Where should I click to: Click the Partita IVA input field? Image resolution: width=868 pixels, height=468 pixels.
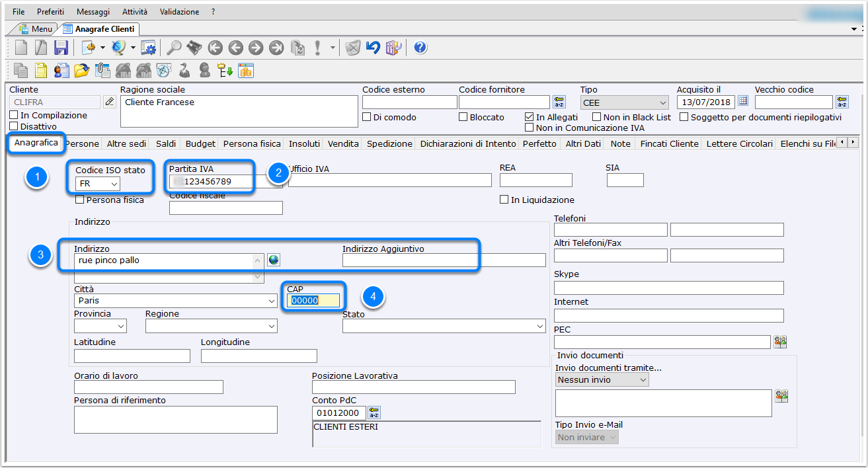click(225, 182)
